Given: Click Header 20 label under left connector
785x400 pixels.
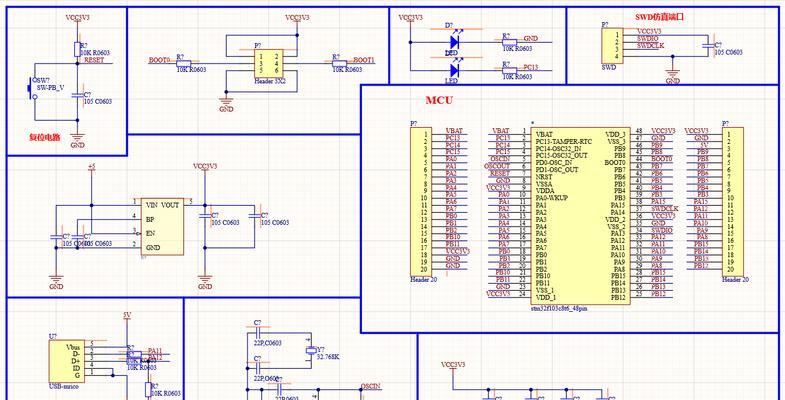Looking at the screenshot, I should click(424, 279).
